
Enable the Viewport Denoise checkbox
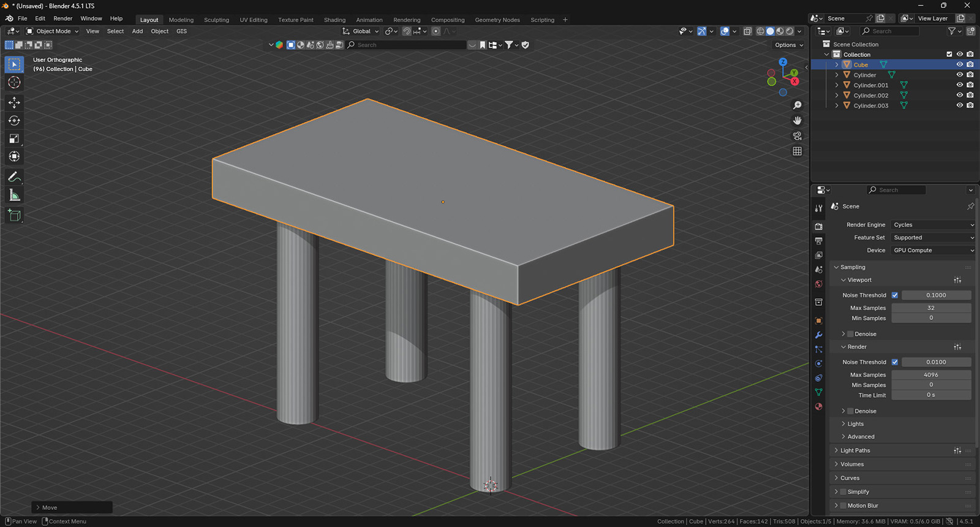(x=850, y=334)
